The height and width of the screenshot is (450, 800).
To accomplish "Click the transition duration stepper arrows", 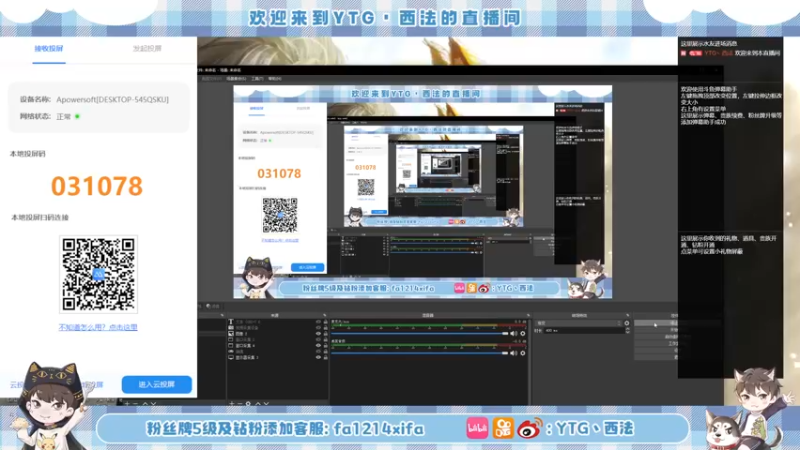I will tap(628, 331).
